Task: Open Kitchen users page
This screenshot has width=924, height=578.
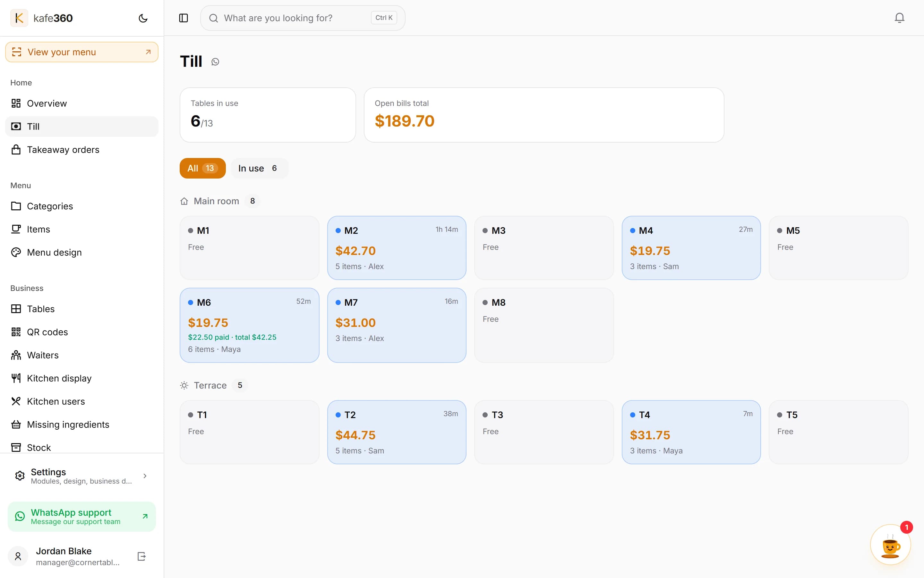Action: (82, 401)
